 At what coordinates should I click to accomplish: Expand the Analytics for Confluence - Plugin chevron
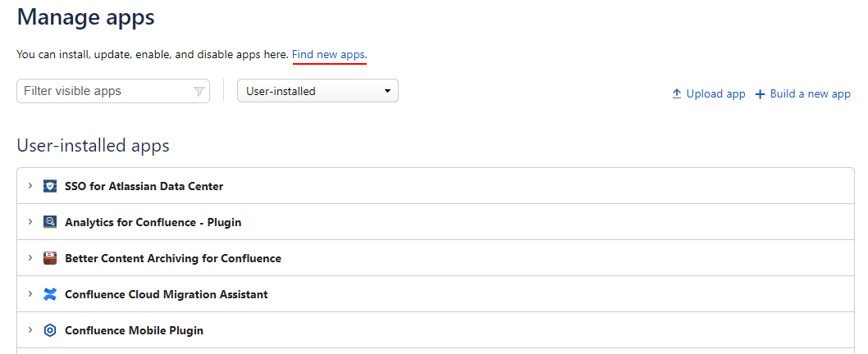[x=30, y=222]
